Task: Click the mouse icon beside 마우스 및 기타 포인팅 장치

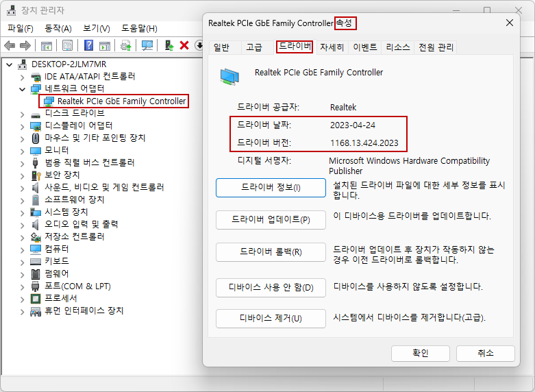Action: (x=36, y=138)
